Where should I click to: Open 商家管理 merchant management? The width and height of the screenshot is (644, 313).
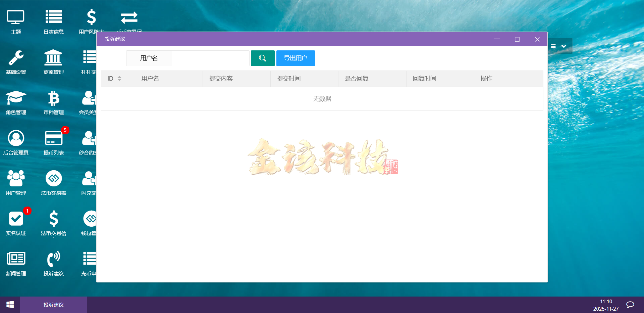click(54, 62)
